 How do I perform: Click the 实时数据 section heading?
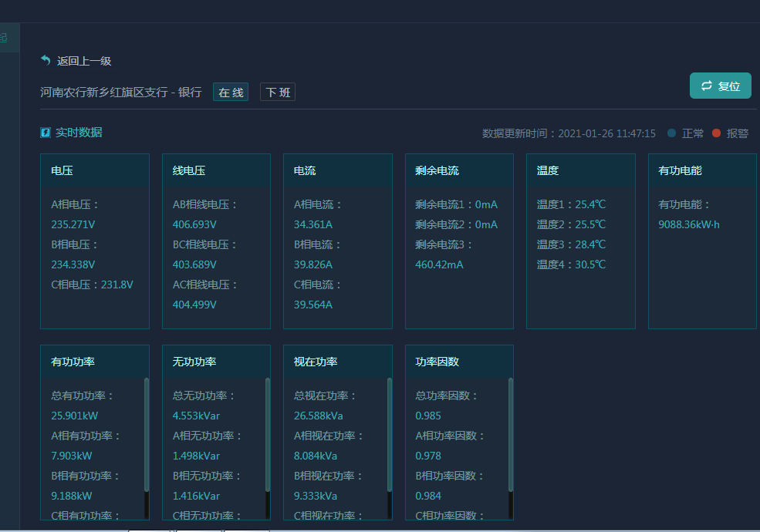[x=79, y=133]
